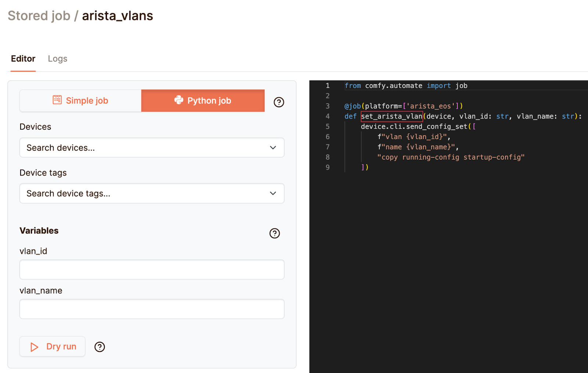This screenshot has height=373, width=588.
Task: Click help icon next to Python job
Action: (x=279, y=102)
